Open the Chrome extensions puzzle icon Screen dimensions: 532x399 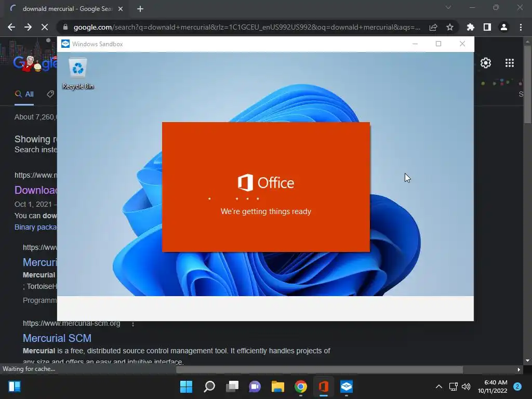[x=471, y=27]
